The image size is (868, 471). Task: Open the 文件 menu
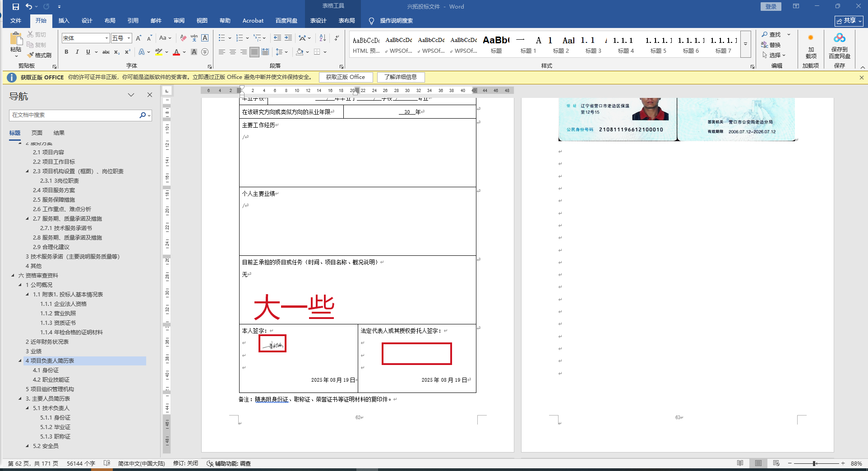[x=16, y=21]
